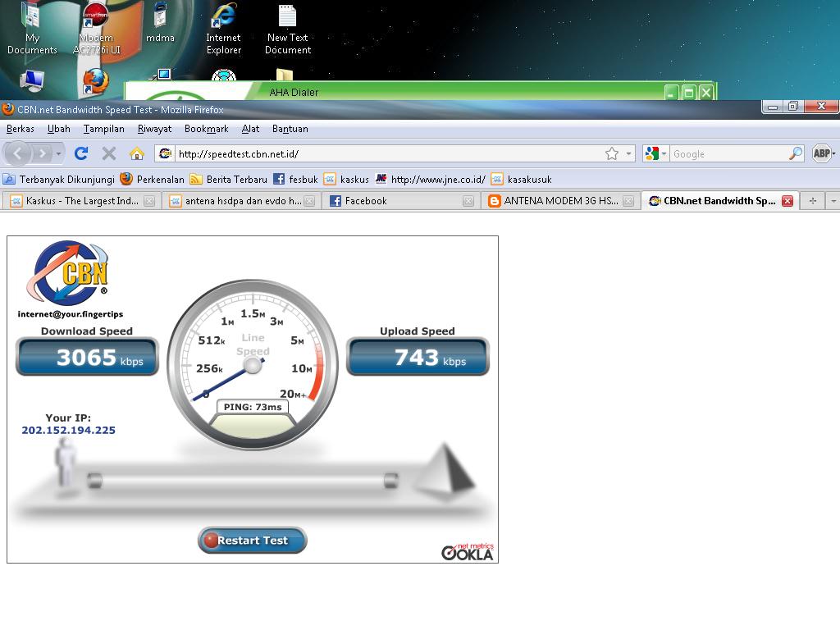
Task: Open the mdma desktop icon
Action: click(x=160, y=23)
